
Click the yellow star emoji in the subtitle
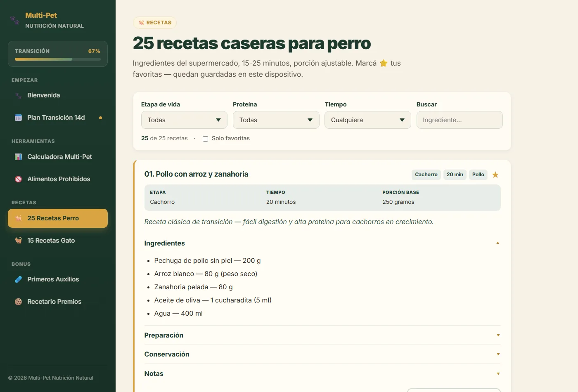(x=384, y=63)
